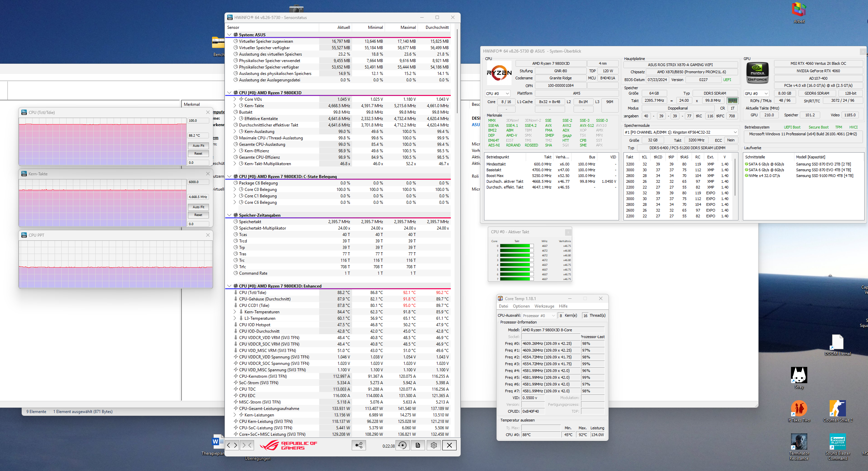Image resolution: width=868 pixels, height=471 pixels.
Task: Expand the Core VIDs sensor row
Action: 235,99
